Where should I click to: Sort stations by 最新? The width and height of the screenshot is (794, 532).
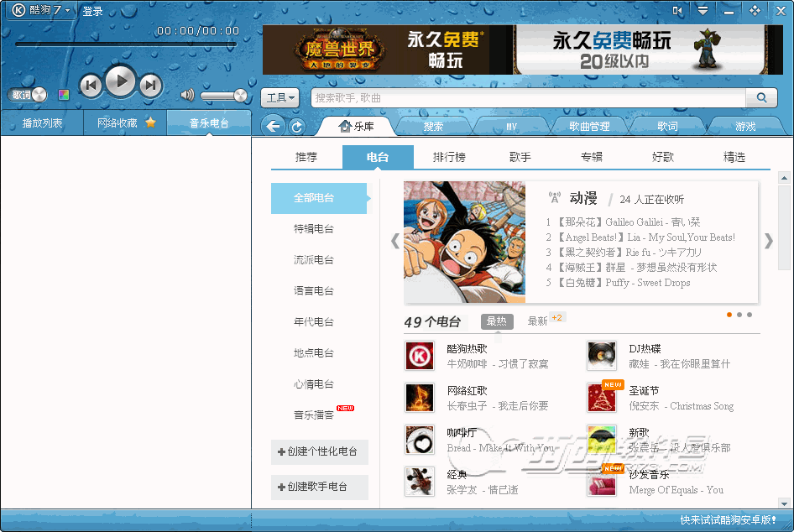tap(538, 321)
